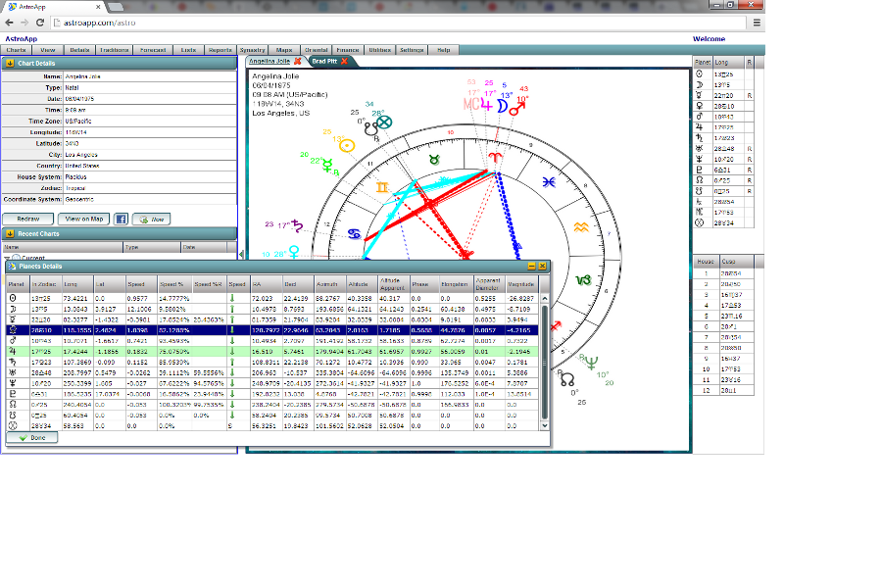Screen dimensions: 882x588
Task: Minimize the Planets Details window
Action: (x=531, y=266)
